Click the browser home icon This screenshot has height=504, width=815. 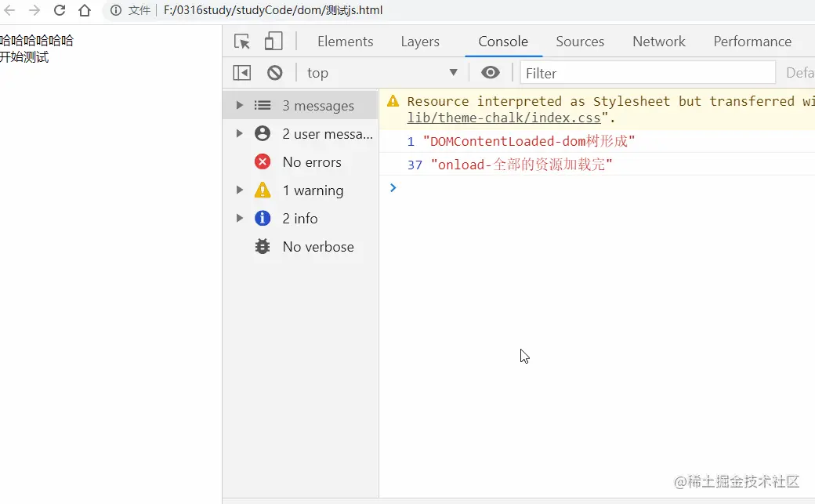point(85,11)
